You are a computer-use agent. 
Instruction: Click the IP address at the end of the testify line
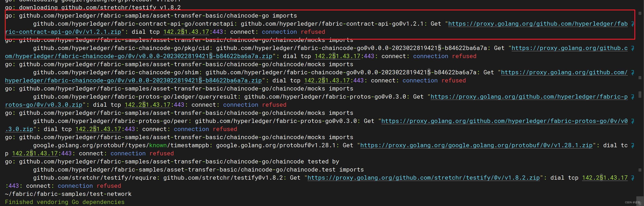(x=605, y=178)
